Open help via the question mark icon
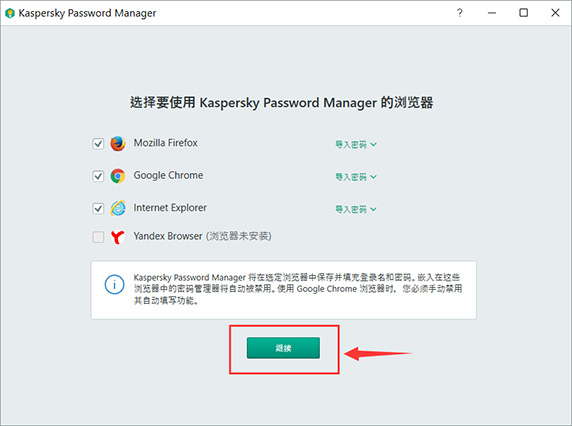This screenshot has width=572, height=426. click(x=460, y=13)
